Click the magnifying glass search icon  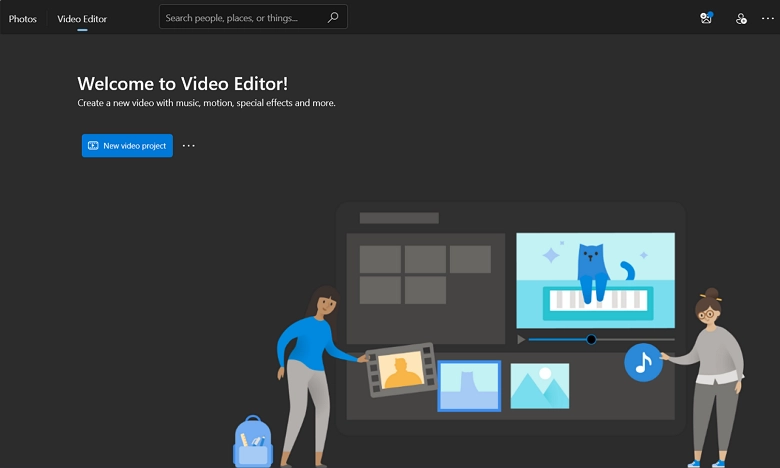tap(333, 17)
